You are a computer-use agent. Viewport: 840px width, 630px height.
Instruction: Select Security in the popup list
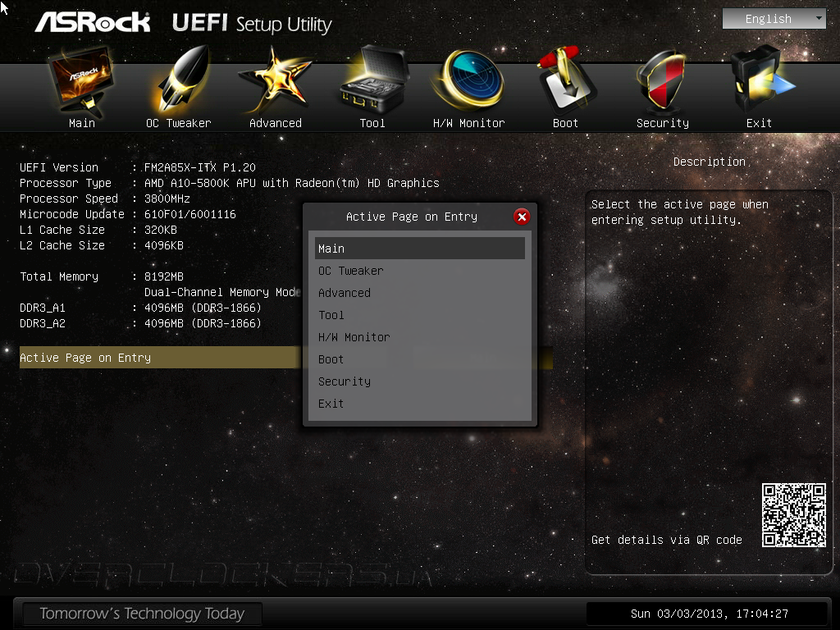click(x=420, y=381)
